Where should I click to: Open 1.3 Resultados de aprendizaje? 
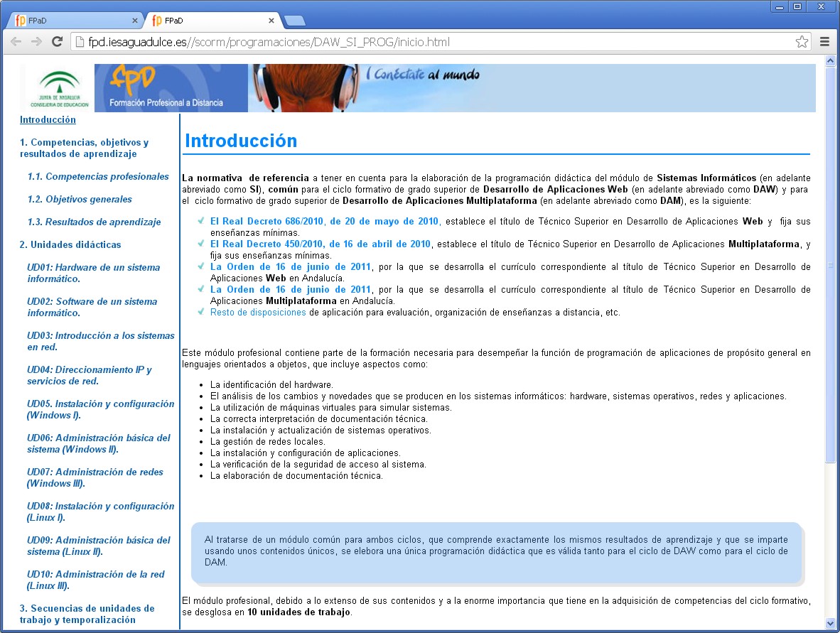[94, 222]
